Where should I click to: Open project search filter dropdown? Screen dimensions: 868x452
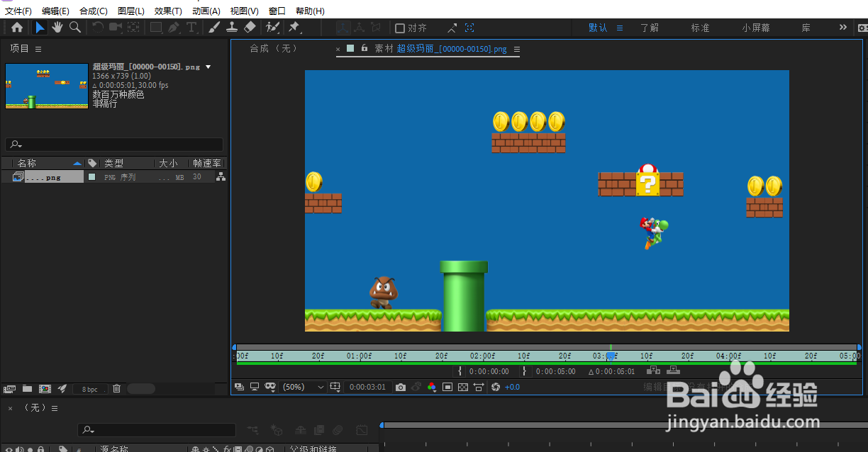point(16,145)
